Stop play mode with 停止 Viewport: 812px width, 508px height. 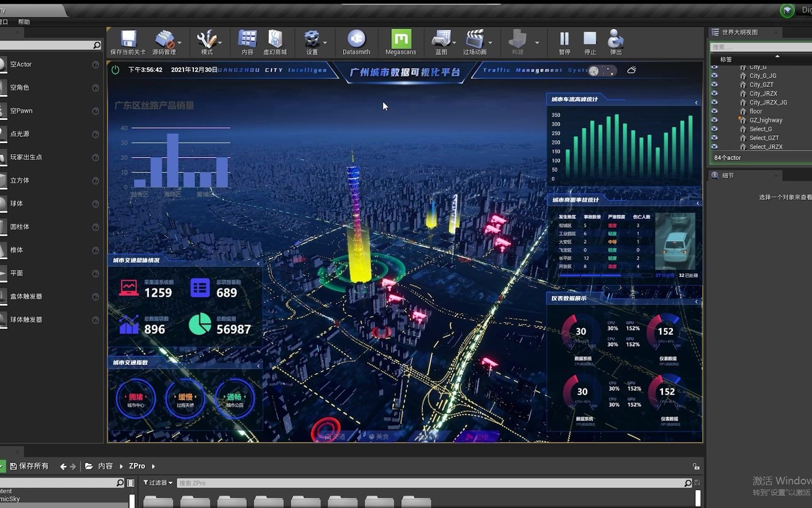[x=590, y=40]
